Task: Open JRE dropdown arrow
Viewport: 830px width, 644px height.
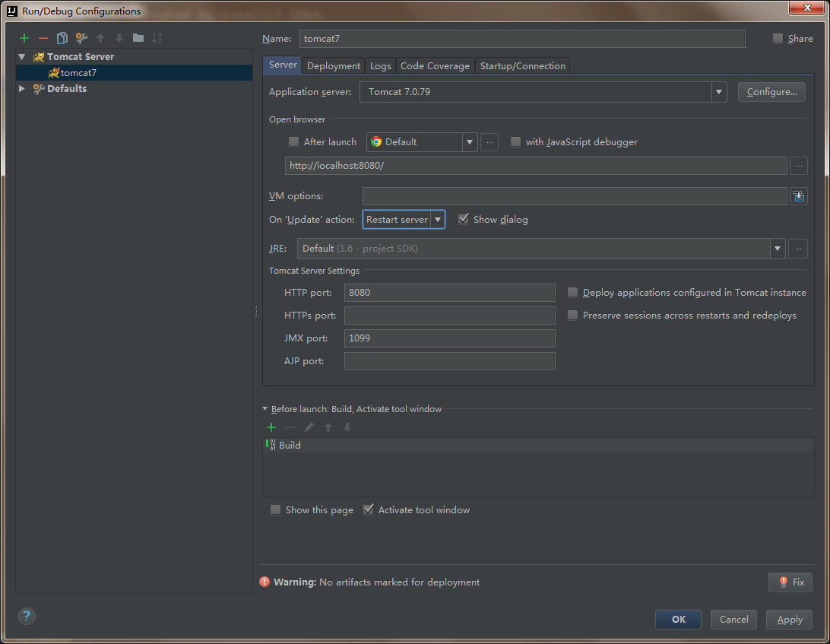Action: [x=777, y=249]
